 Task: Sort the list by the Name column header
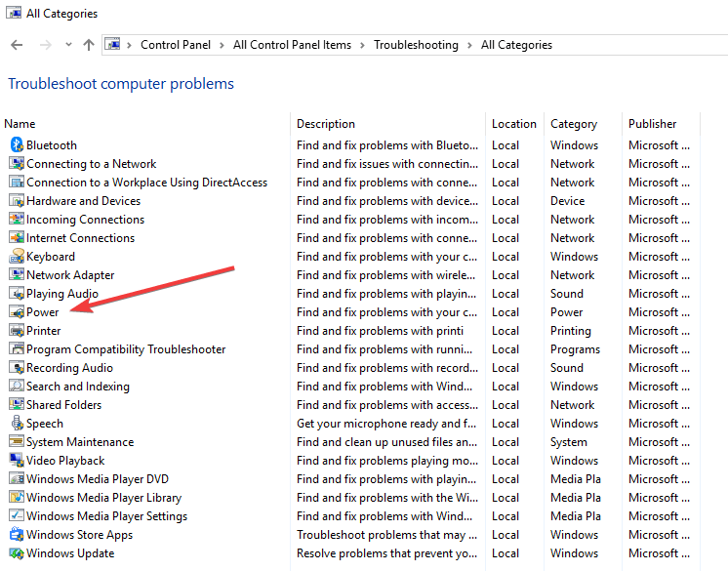[x=20, y=124]
